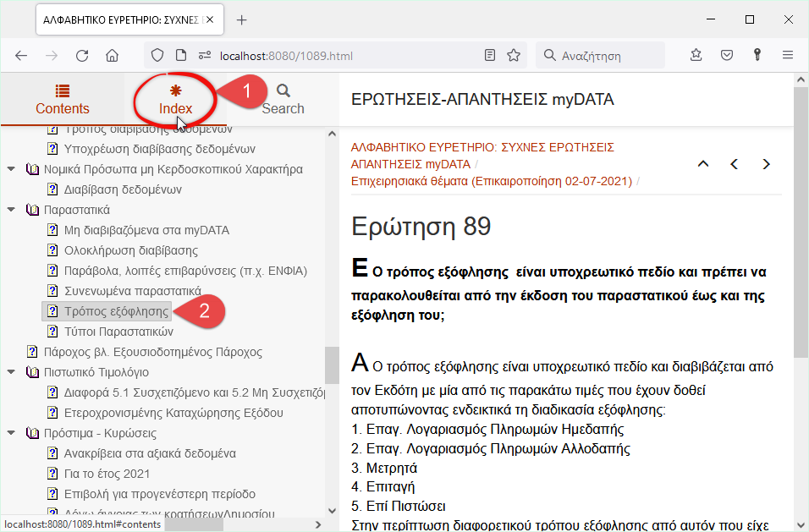The image size is (809, 532).
Task: Click list item 4. Επιταγή
Action: tap(382, 486)
